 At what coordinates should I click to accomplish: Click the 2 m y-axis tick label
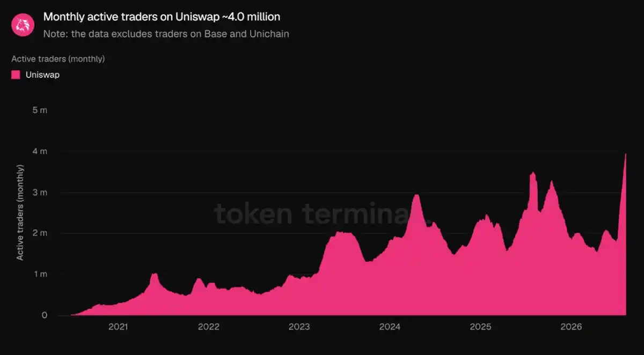(x=40, y=233)
